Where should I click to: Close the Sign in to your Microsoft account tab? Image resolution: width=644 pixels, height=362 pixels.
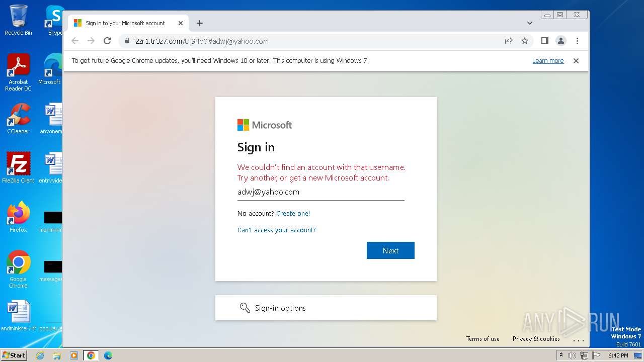181,23
